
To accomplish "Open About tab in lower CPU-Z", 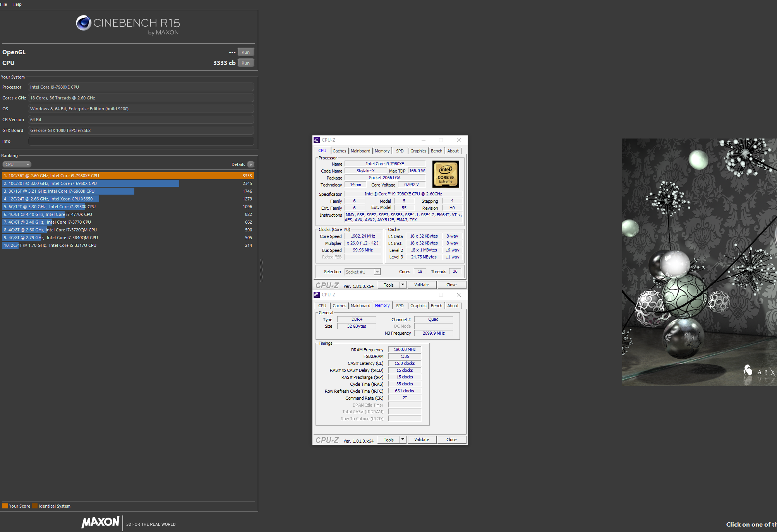I will [453, 306].
